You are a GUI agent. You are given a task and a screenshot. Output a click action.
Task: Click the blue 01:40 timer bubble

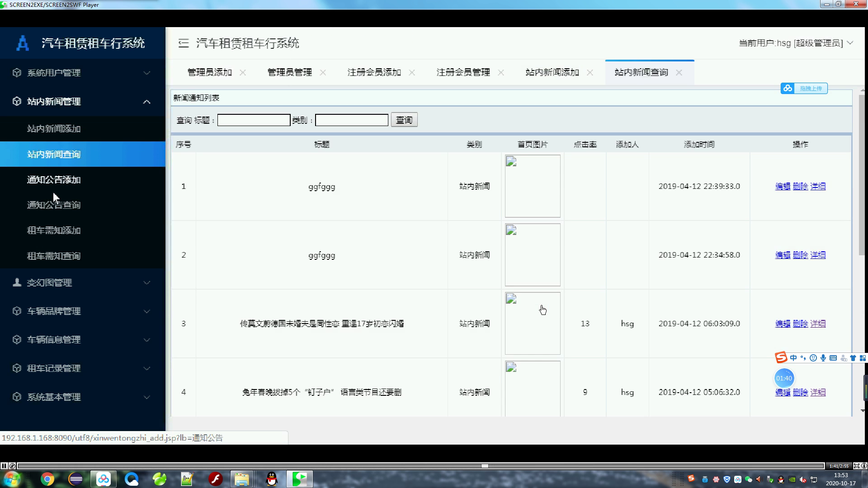pyautogui.click(x=784, y=378)
